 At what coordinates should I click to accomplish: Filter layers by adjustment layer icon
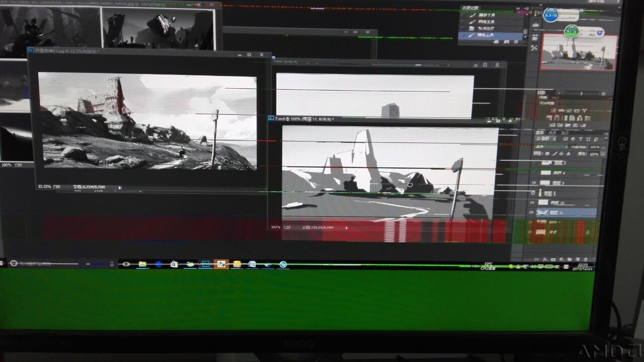point(573,139)
